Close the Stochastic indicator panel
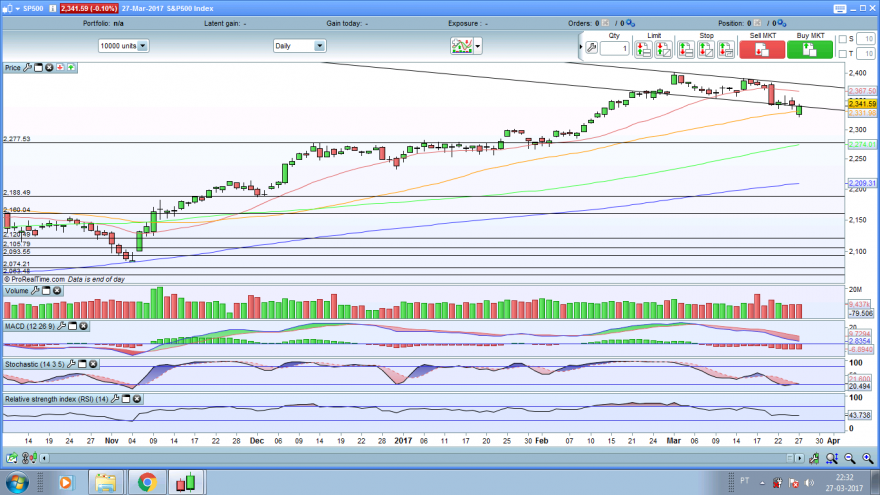This screenshot has width=880, height=495. [x=93, y=364]
